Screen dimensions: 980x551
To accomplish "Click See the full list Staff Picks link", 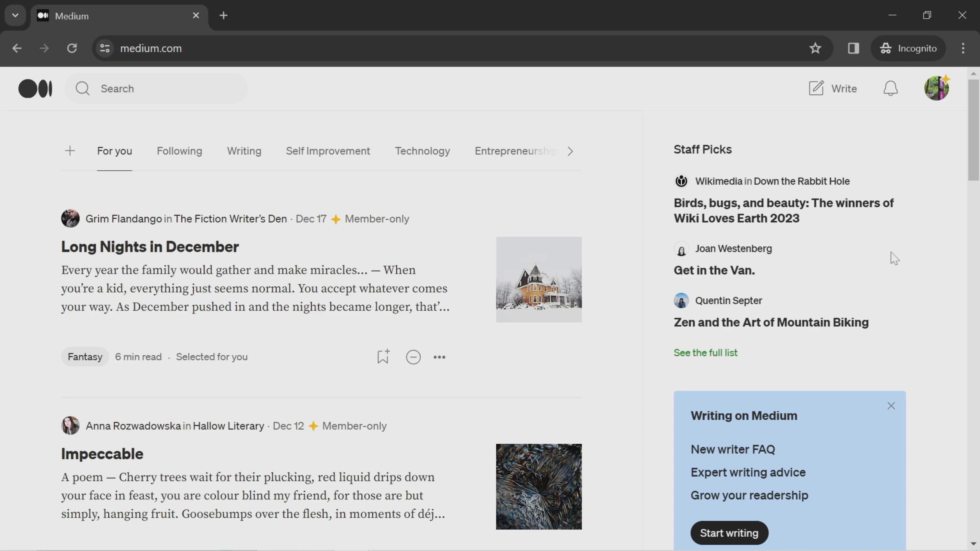I will (705, 353).
